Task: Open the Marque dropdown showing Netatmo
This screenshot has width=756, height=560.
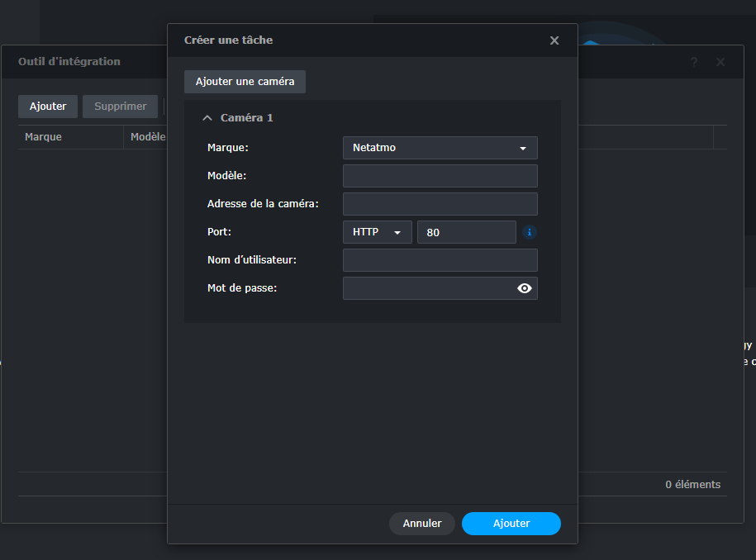Action: click(440, 148)
